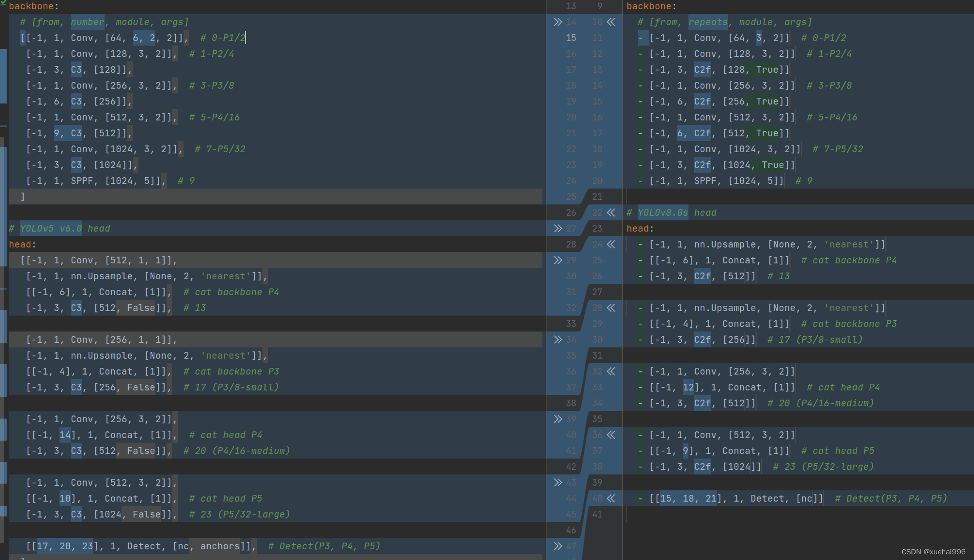
Task: Click right comment '# cat head P4'
Action: (843, 387)
